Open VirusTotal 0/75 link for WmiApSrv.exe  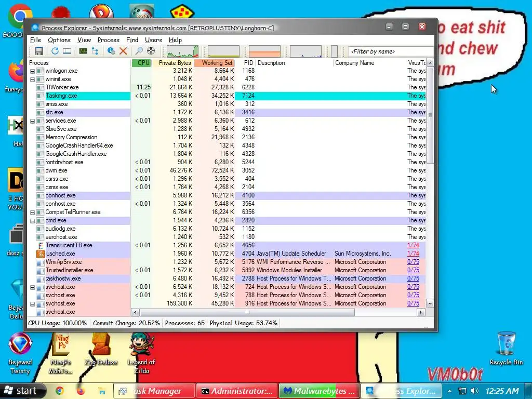click(x=413, y=262)
